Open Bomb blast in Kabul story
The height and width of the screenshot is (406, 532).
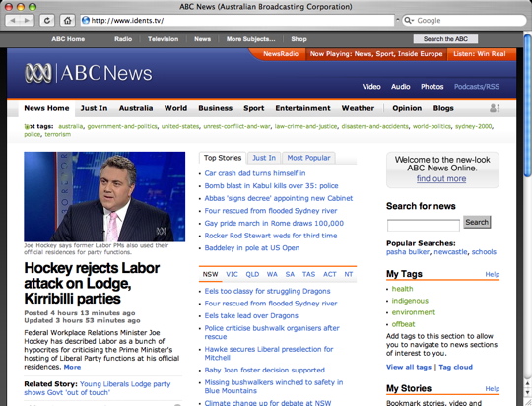click(271, 186)
